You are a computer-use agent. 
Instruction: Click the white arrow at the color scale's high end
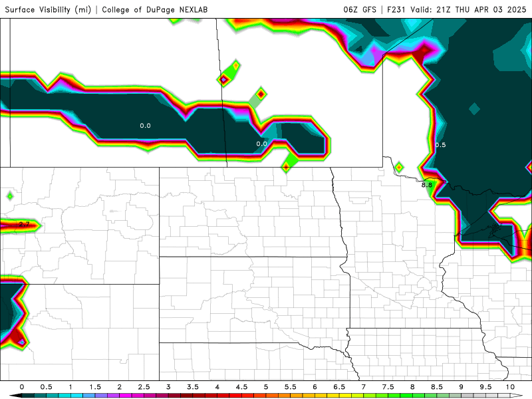517,396
